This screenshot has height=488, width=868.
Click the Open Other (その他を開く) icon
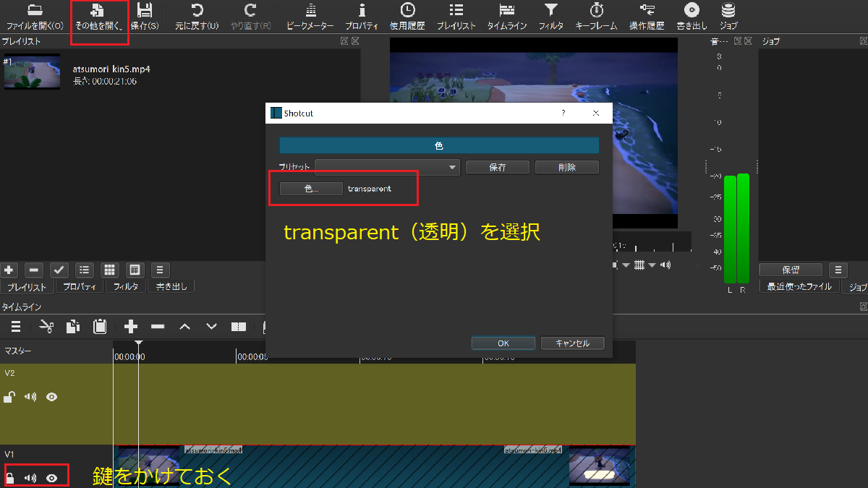point(98,11)
